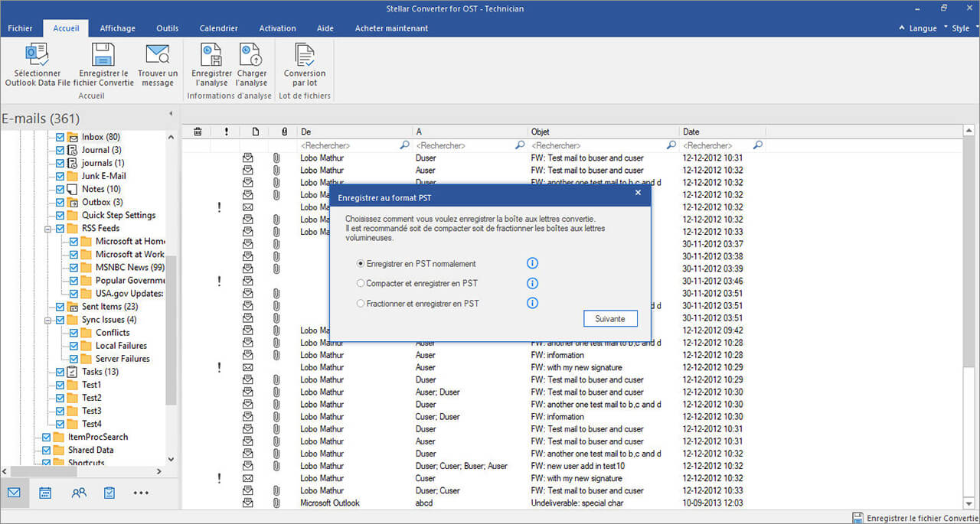This screenshot has height=524, width=980.
Task: Toggle the Outbox (3) checkbox
Action: coord(60,202)
